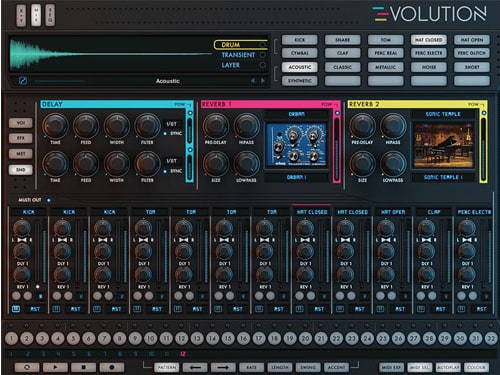Open the ORBAN 1 preset selector
The height and width of the screenshot is (375, 500).
pos(297,177)
